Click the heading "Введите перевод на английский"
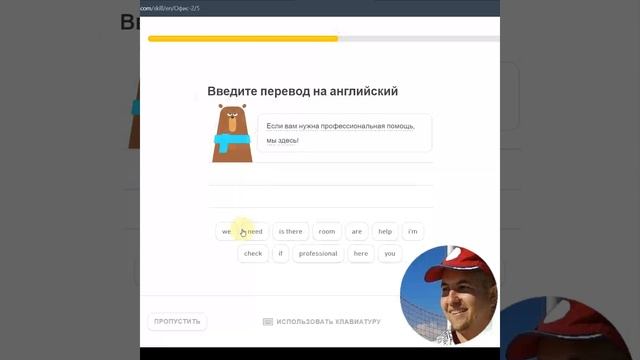The image size is (640, 360). tap(302, 91)
